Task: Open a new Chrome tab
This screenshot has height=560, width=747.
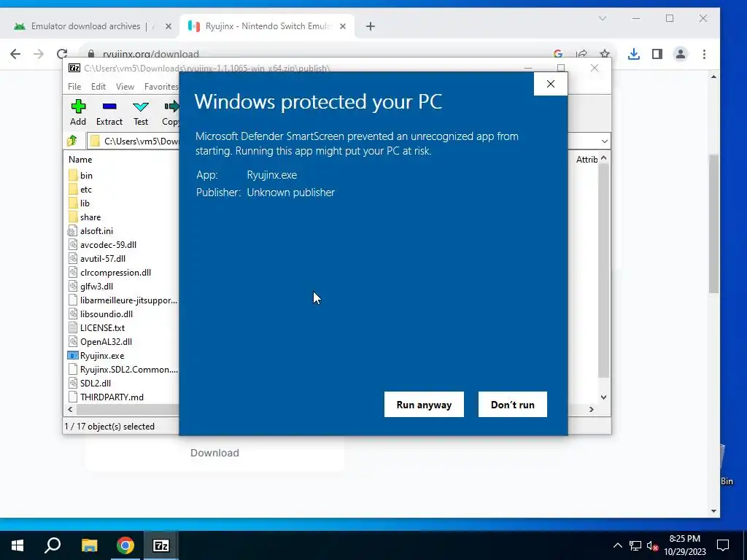Action: (370, 26)
